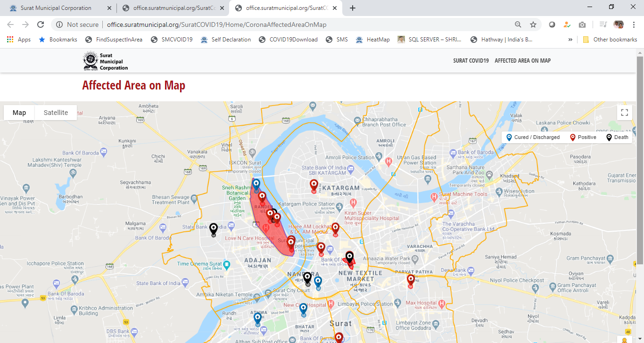Screen dimensions: 644x343
Task: Click the black death marker at New Textile Market
Action: pyautogui.click(x=349, y=257)
